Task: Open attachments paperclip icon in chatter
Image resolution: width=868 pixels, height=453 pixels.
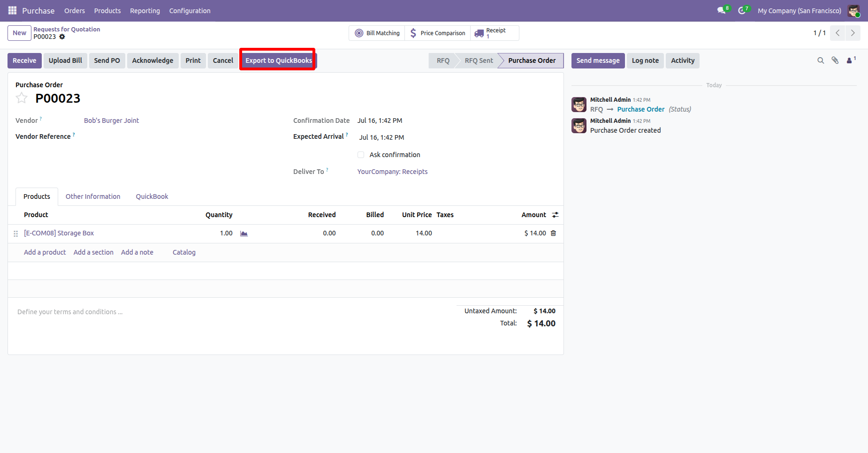Action: (835, 60)
